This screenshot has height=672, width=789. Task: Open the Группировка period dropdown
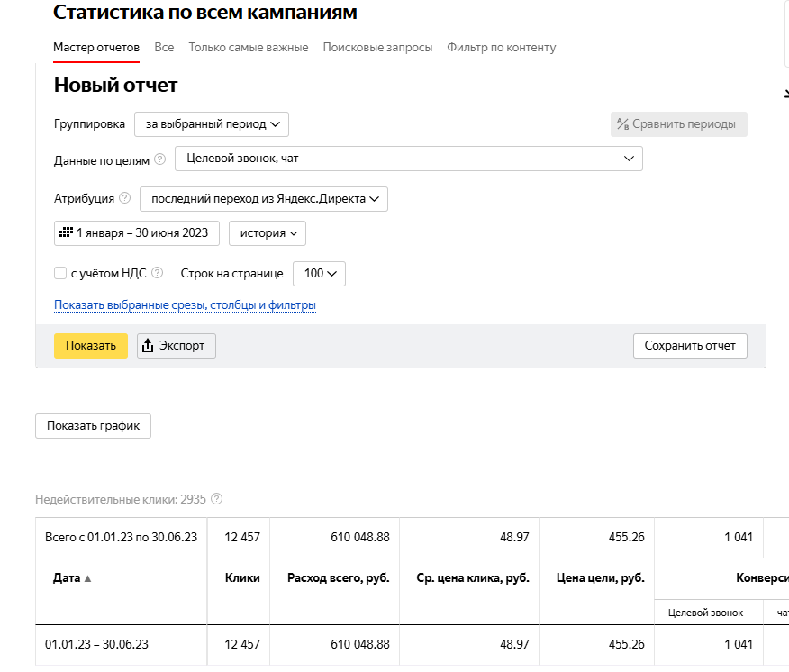click(x=211, y=123)
